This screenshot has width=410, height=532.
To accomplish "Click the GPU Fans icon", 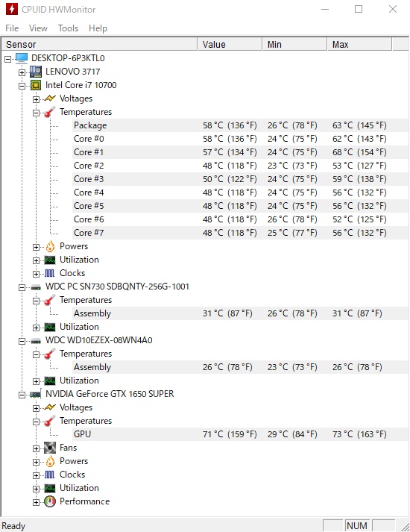I will click(50, 448).
